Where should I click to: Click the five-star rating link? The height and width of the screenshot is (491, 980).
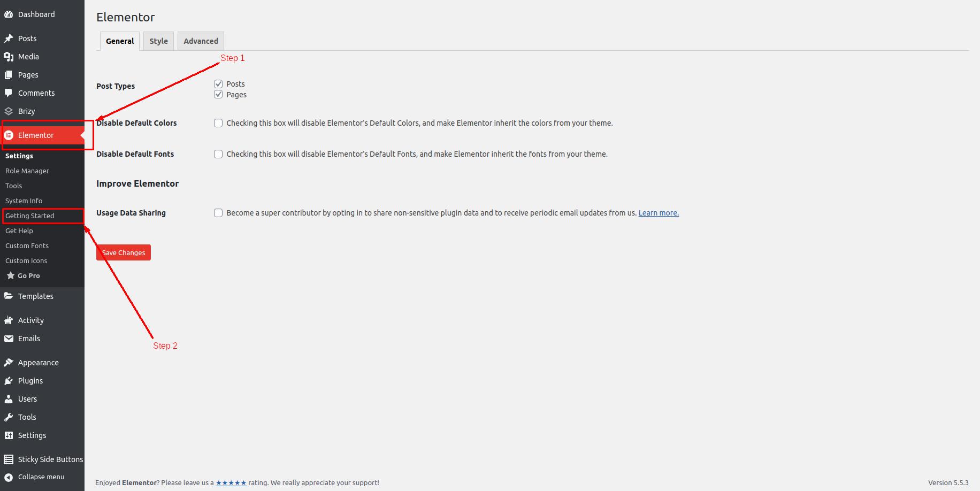[x=231, y=482]
